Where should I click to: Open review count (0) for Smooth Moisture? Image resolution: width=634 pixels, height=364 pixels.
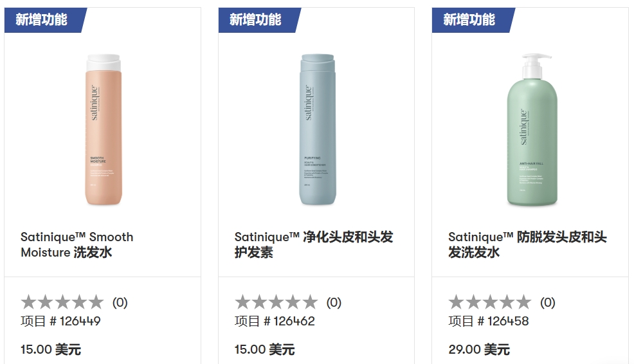(120, 302)
